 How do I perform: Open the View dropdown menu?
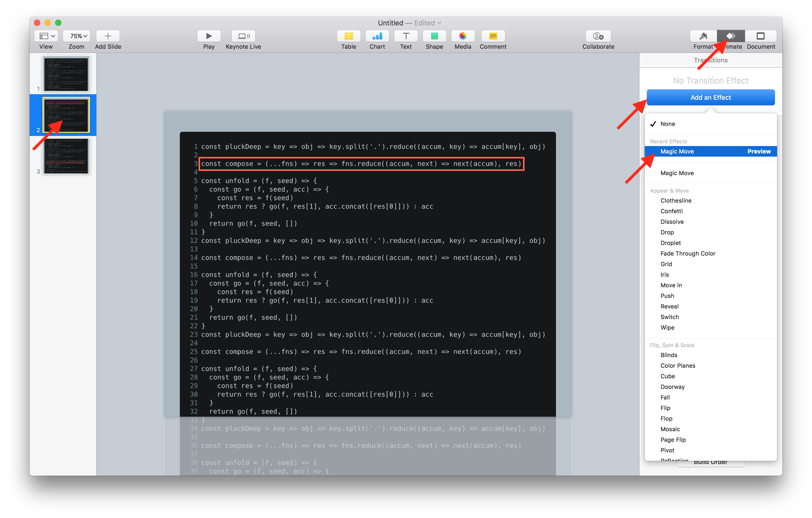pyautogui.click(x=46, y=36)
